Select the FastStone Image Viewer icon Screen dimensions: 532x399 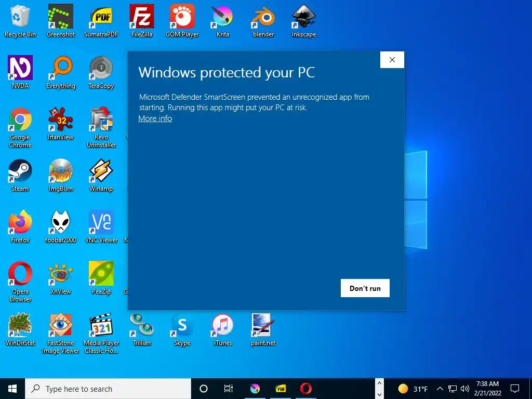61,333
